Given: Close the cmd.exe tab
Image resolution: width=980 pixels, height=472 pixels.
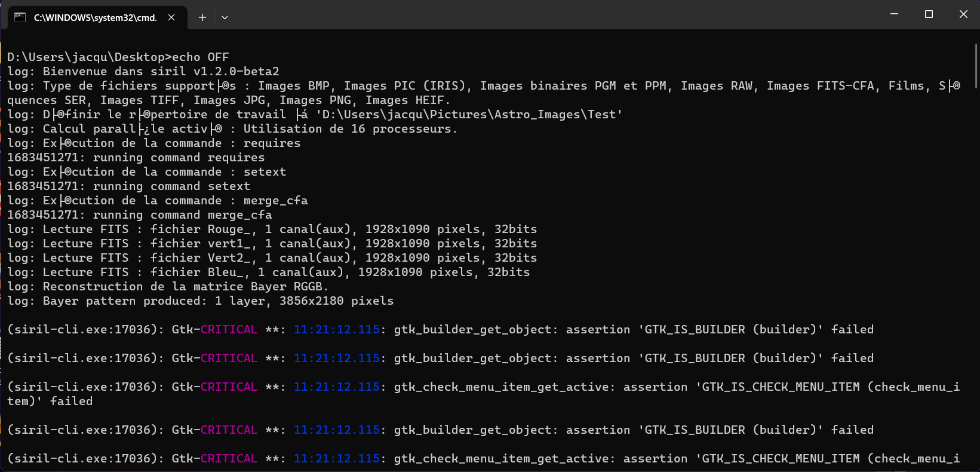Looking at the screenshot, I should [171, 17].
